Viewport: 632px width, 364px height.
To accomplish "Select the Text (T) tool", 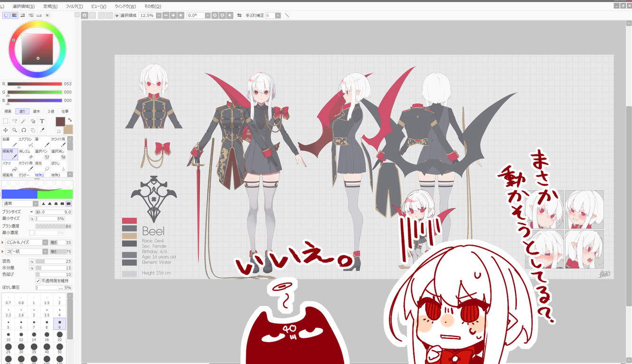I will (42, 121).
